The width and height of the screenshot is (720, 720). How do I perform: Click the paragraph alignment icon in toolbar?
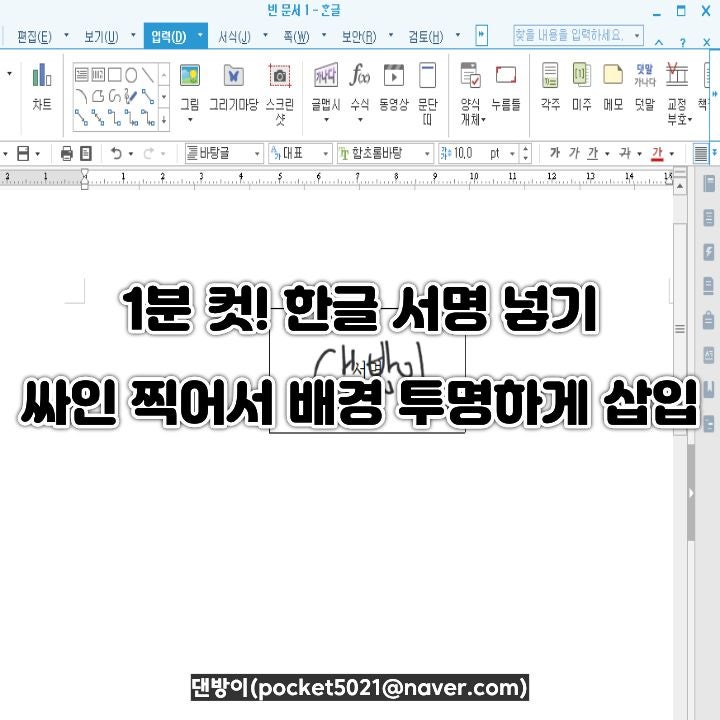700,153
